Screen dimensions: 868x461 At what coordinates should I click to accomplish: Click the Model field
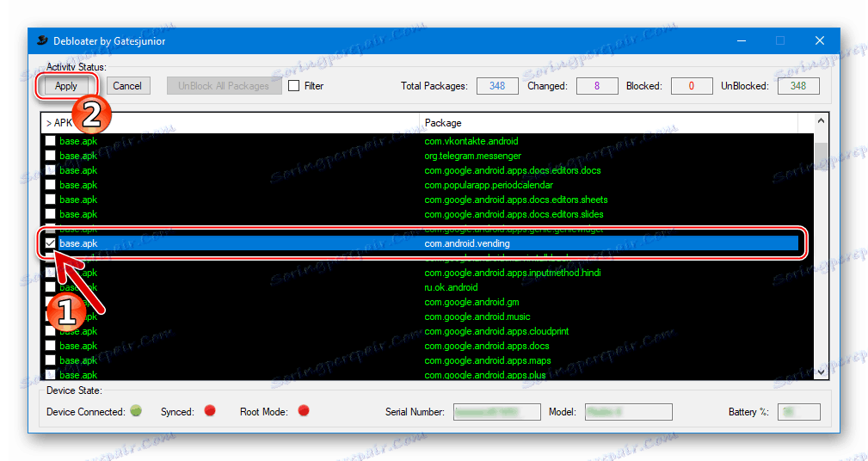click(x=628, y=412)
